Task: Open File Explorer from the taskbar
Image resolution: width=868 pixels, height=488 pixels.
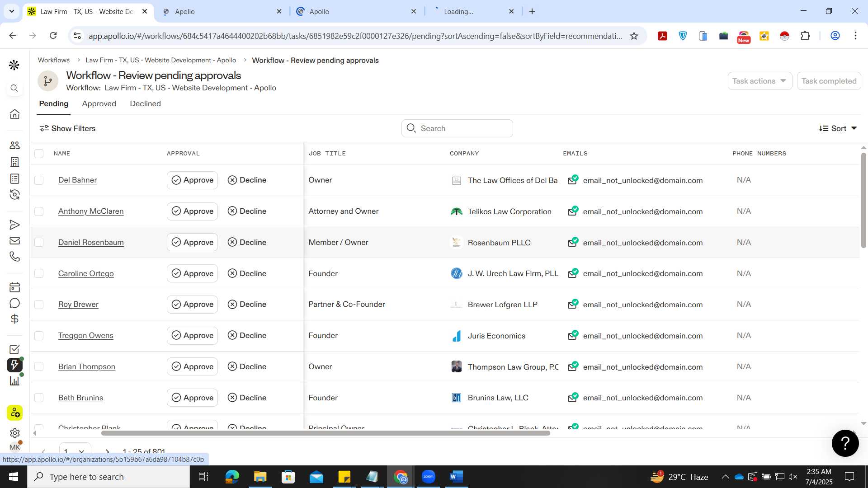Action: pyautogui.click(x=260, y=477)
